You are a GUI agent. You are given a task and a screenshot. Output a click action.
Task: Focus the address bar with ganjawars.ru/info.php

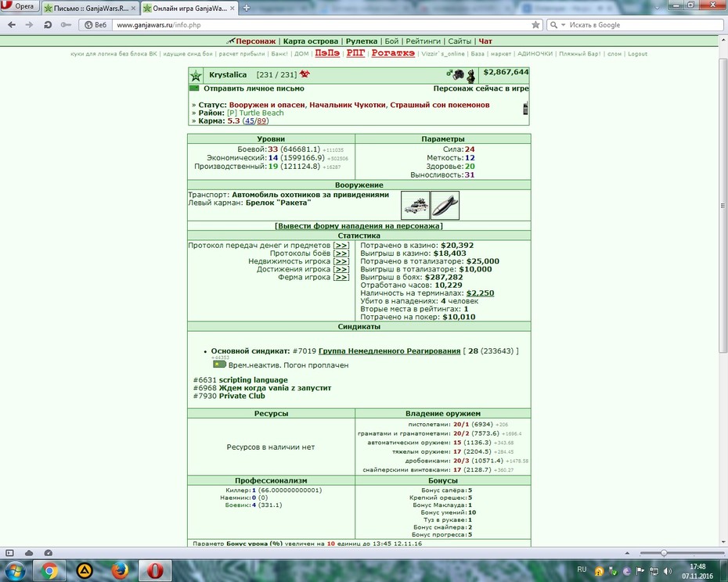[320, 25]
